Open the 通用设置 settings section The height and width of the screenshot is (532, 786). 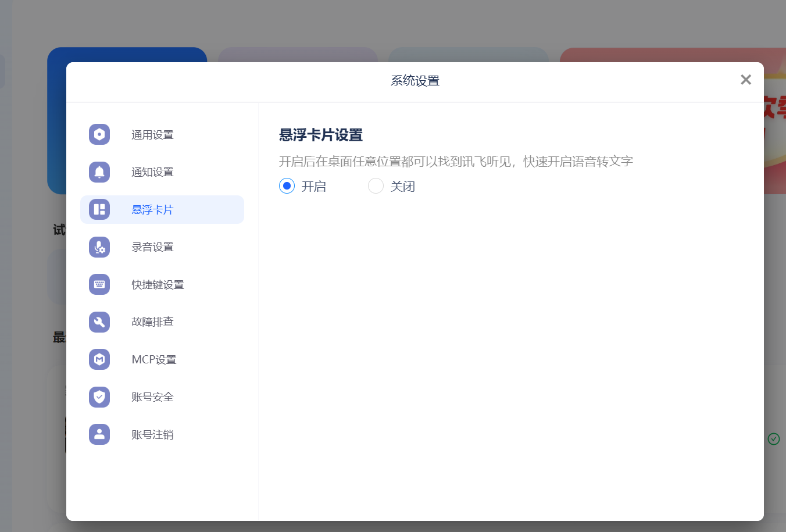[153, 134]
